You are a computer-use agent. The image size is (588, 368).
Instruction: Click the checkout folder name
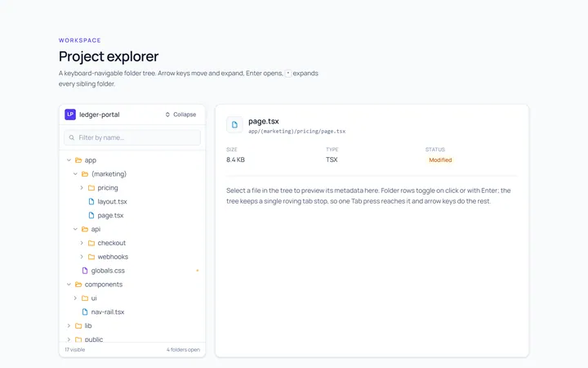coord(112,243)
